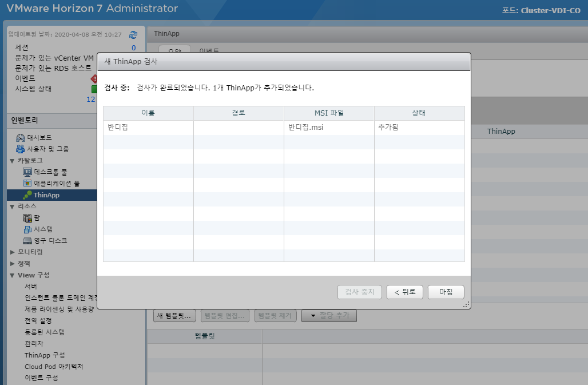Click the 시스템 machines icon
588x385 pixels.
pos(27,229)
